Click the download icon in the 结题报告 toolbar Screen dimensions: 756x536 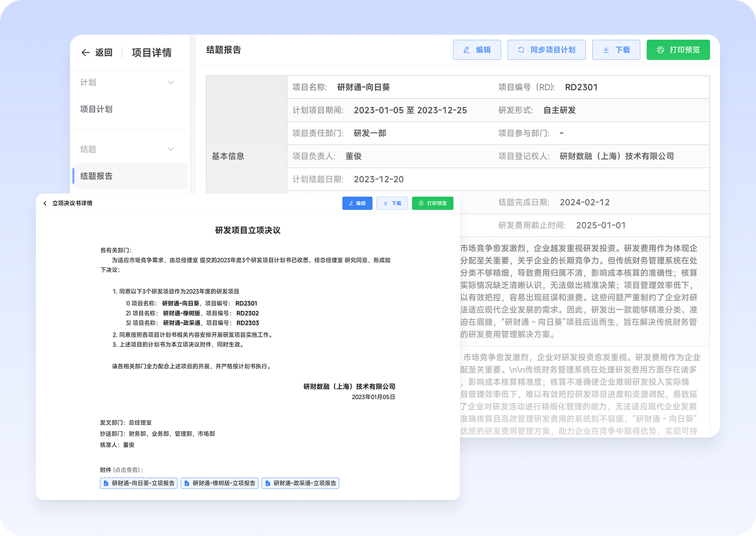606,50
